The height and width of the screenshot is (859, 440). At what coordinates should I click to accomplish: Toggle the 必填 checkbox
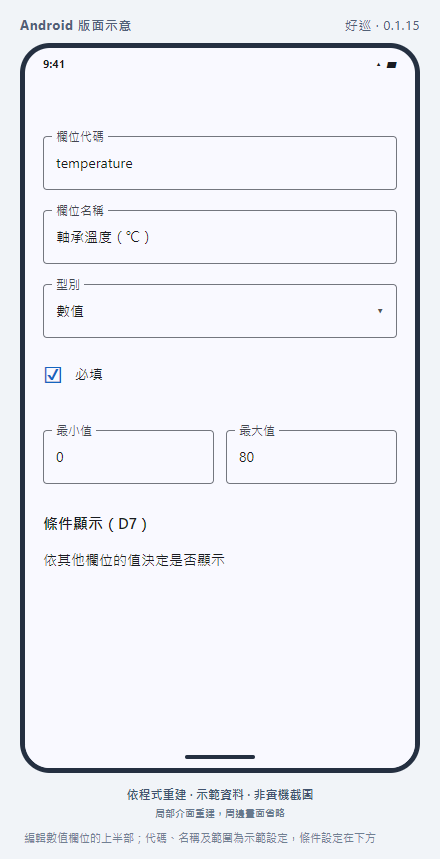53,375
